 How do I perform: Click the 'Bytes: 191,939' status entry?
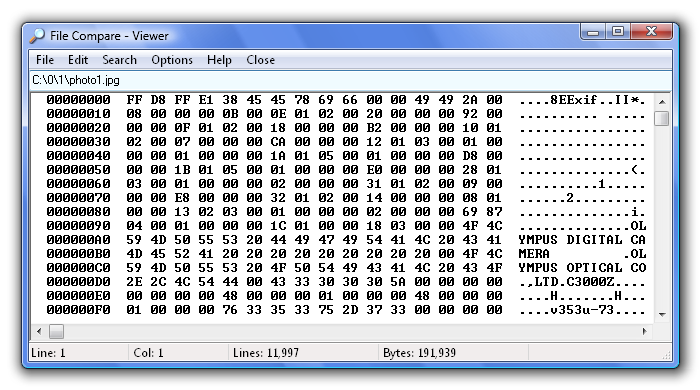pyautogui.click(x=419, y=353)
